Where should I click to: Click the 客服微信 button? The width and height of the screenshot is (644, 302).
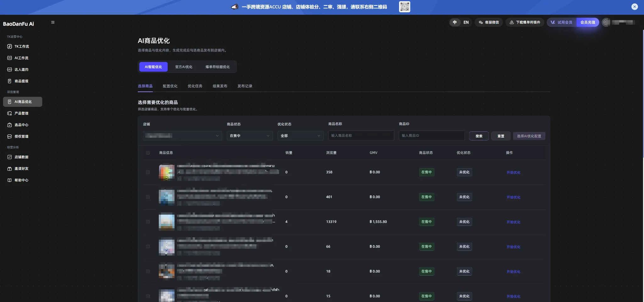(x=489, y=22)
